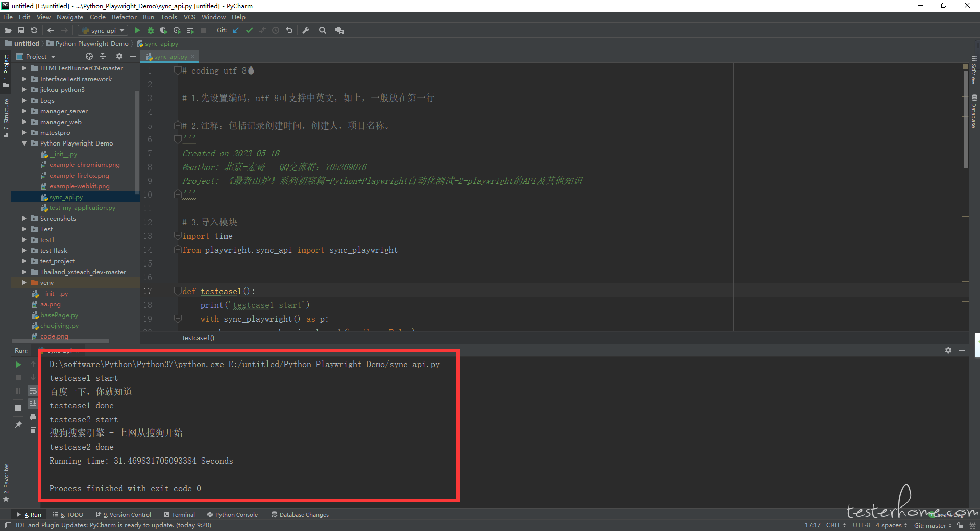980x531 pixels.
Task: Open the Refactor menu
Action: pyautogui.click(x=124, y=17)
